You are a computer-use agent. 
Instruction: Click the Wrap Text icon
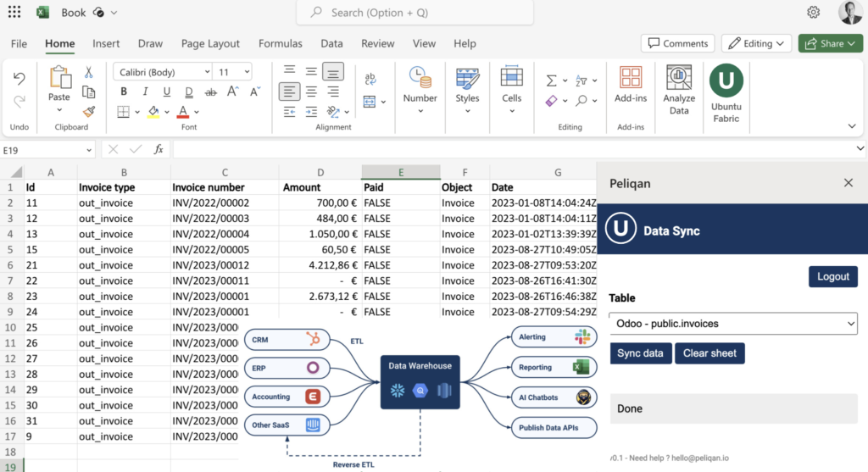point(370,79)
